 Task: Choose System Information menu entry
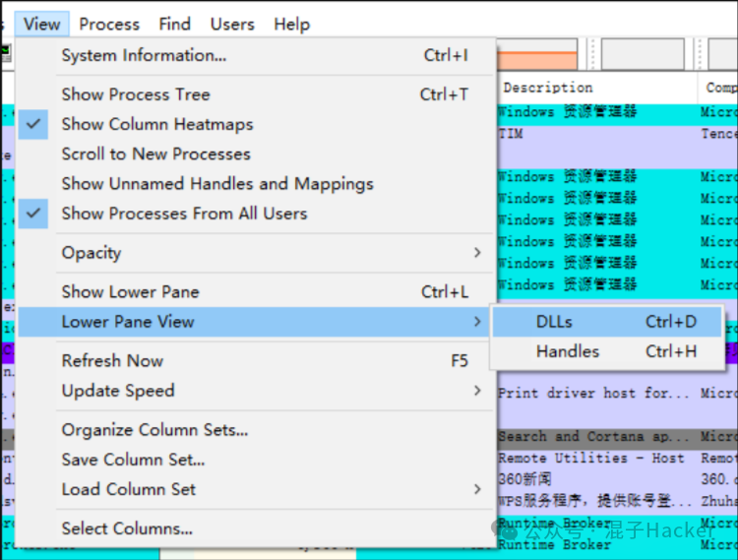click(x=257, y=55)
